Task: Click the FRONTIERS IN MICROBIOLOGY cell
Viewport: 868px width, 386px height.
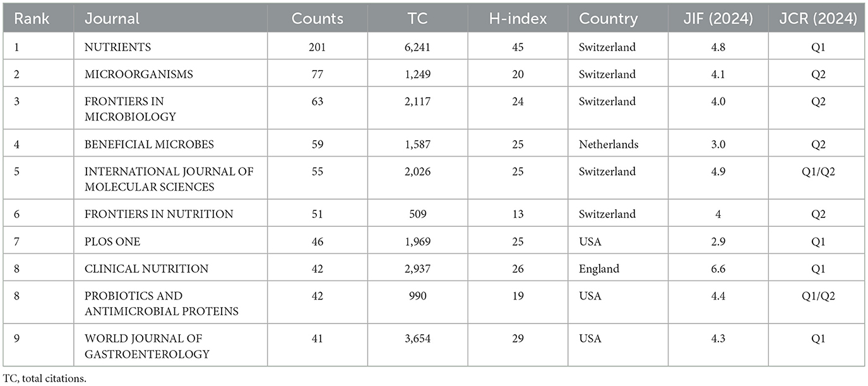Action: (x=131, y=109)
